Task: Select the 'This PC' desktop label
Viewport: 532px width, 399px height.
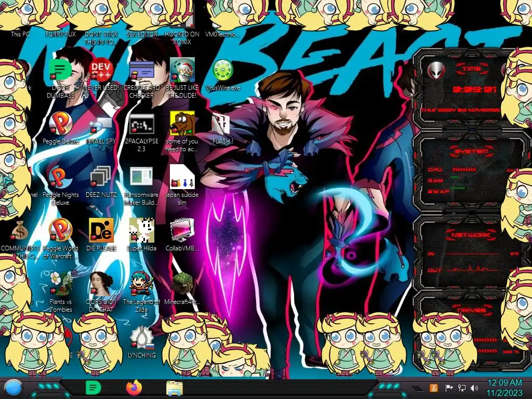Action: pyautogui.click(x=20, y=34)
